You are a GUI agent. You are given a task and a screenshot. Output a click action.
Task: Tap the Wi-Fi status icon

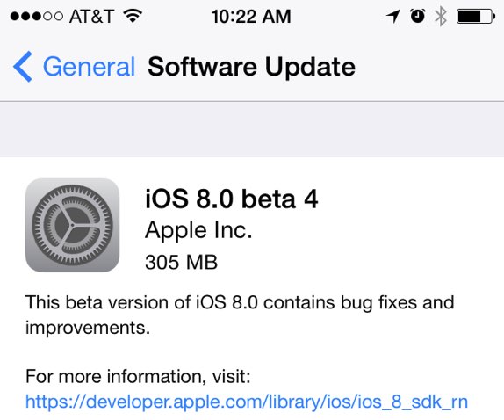(133, 16)
